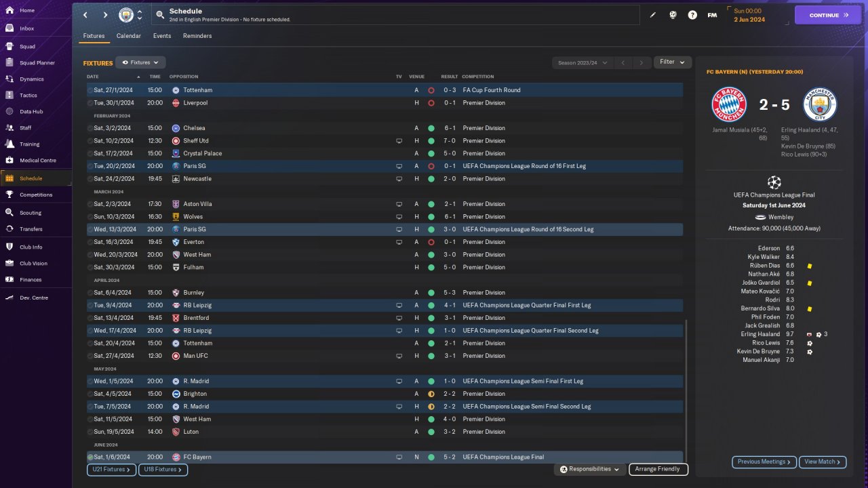Click the Paris SG 13/3/2024 fixture row
This screenshot has width=868, height=488.
pos(384,230)
